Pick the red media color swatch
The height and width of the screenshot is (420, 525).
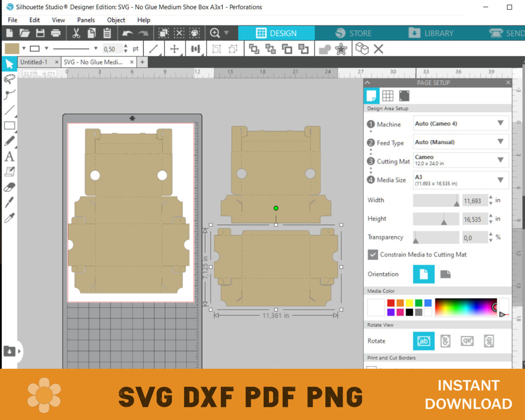click(x=391, y=303)
